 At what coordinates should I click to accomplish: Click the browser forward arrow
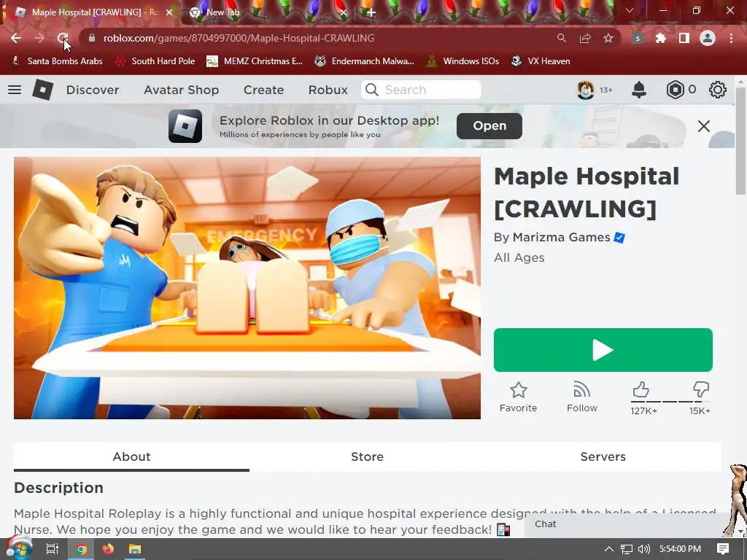(x=39, y=38)
